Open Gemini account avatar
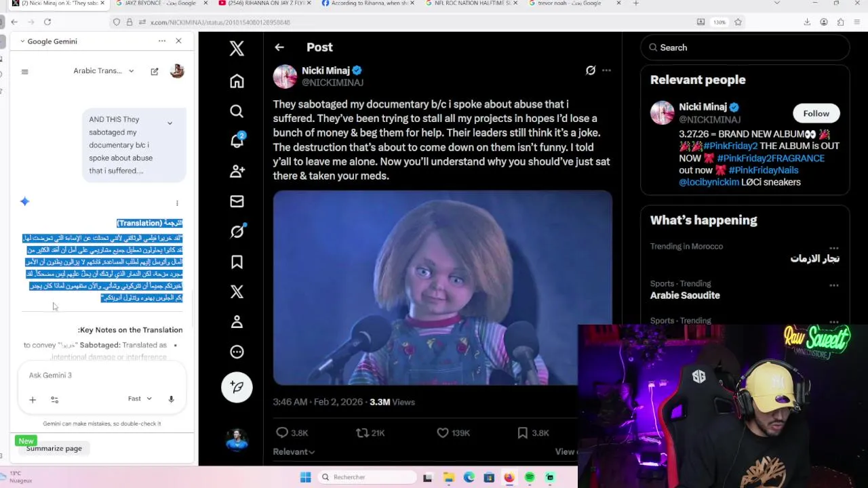Viewport: 868px width, 488px height. [177, 70]
